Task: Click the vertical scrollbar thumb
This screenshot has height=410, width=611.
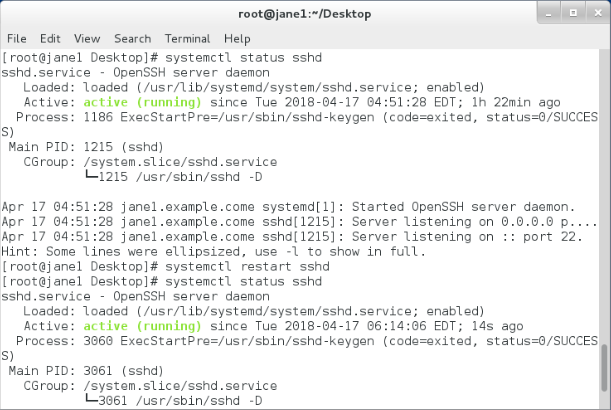Action: pyautogui.click(x=604, y=368)
